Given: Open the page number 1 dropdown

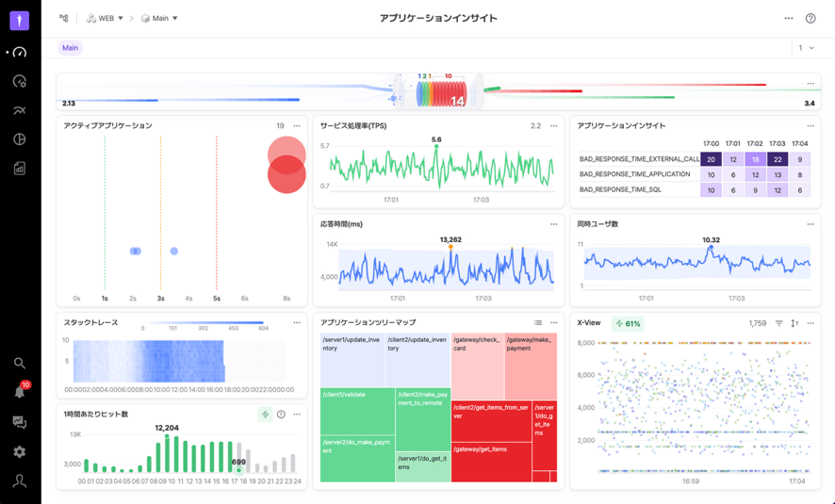Looking at the screenshot, I should click(806, 48).
